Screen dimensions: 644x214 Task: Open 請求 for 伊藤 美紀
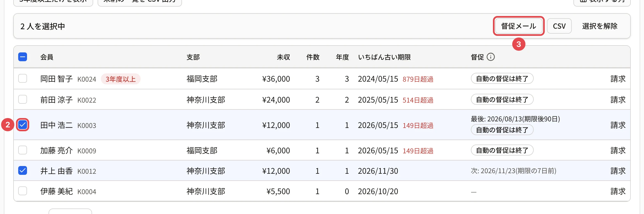tap(618, 191)
